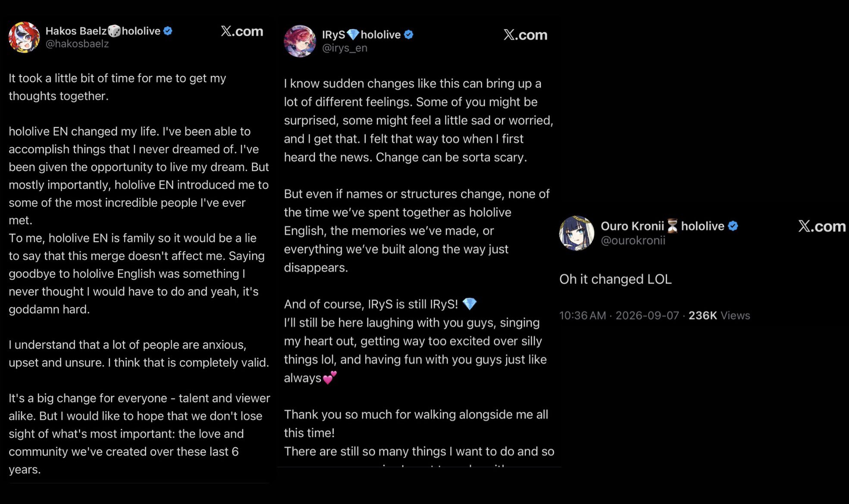Click dice emoji in Hakos Baelz name
The image size is (849, 504).
click(x=114, y=31)
